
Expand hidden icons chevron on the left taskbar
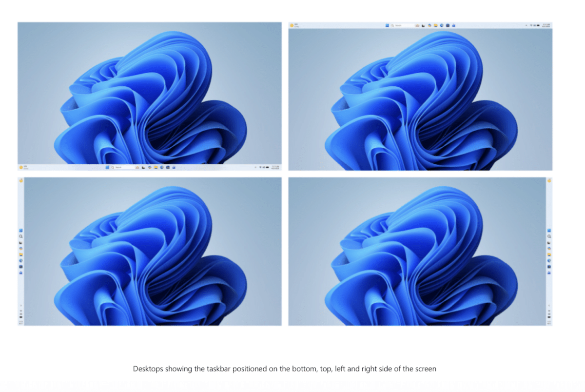(x=21, y=306)
